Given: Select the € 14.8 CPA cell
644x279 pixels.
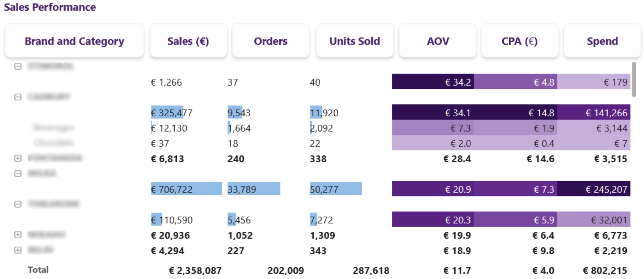Looking at the screenshot, I should (x=515, y=112).
